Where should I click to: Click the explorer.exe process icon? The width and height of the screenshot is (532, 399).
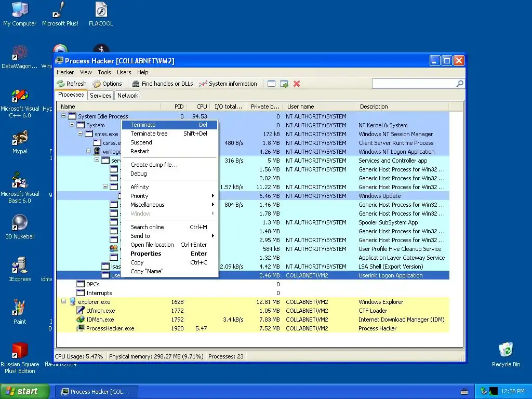tap(72, 302)
